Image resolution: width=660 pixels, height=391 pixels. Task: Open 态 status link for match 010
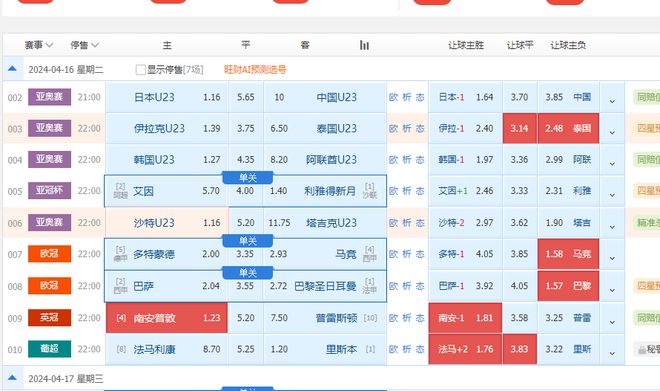click(420, 349)
